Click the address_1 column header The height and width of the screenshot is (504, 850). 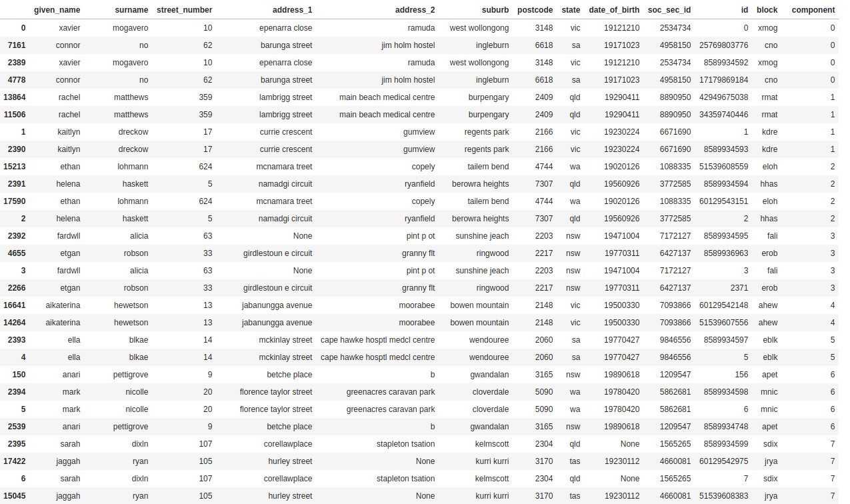[293, 9]
